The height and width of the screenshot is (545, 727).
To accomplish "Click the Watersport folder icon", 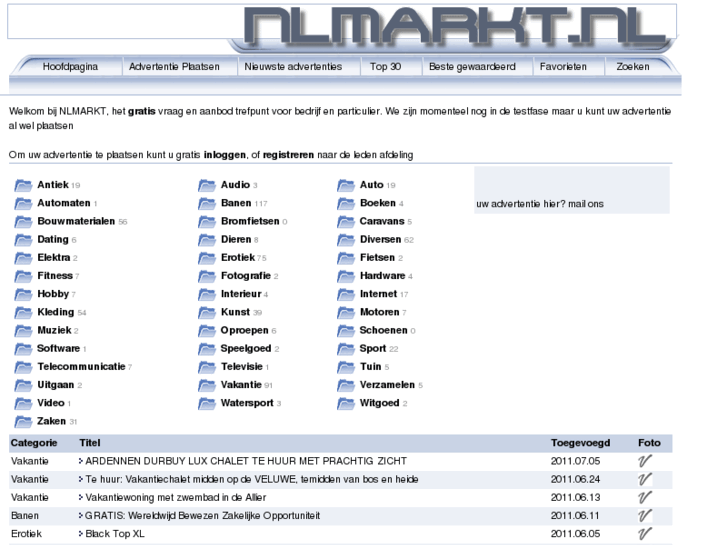I will pyautogui.click(x=207, y=403).
